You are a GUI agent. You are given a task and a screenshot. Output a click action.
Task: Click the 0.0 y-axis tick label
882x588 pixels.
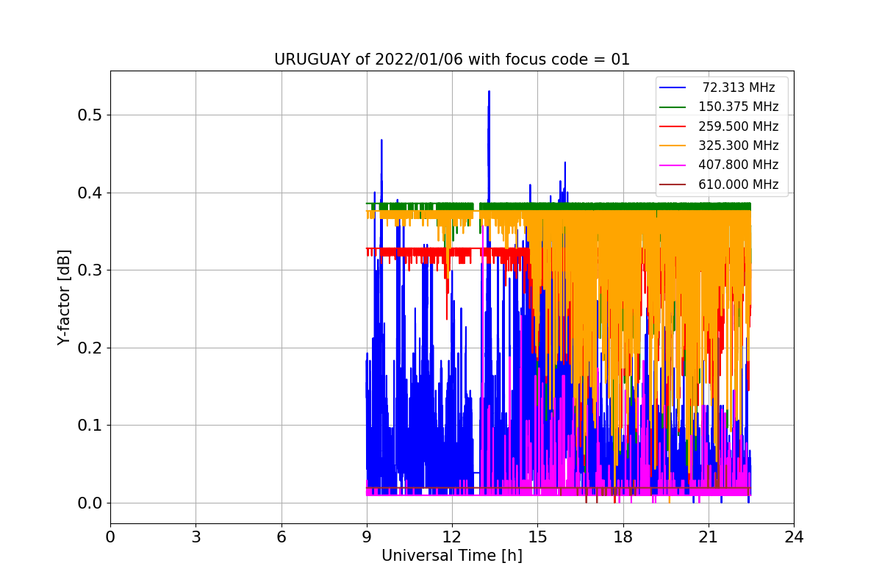click(90, 503)
